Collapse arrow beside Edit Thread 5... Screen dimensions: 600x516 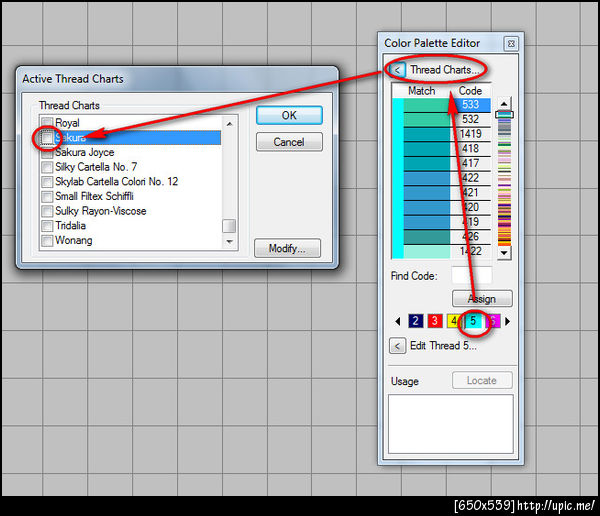point(397,346)
